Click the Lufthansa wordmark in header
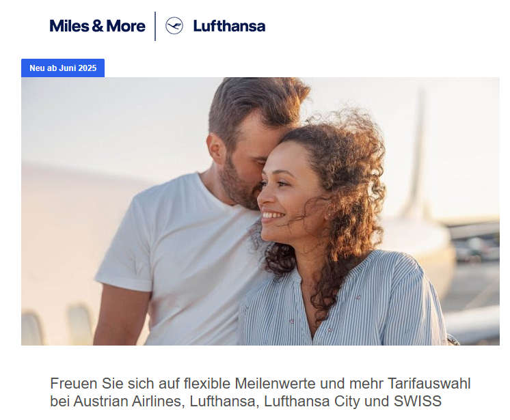This screenshot has width=510, height=420. click(x=229, y=26)
